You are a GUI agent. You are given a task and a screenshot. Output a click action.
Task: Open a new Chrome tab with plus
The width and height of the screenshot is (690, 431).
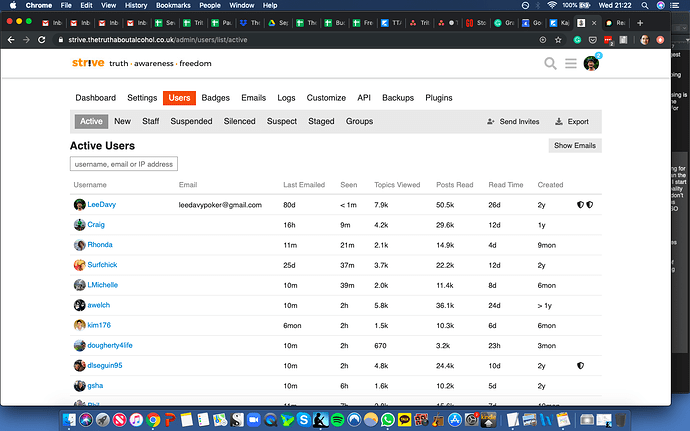click(640, 23)
